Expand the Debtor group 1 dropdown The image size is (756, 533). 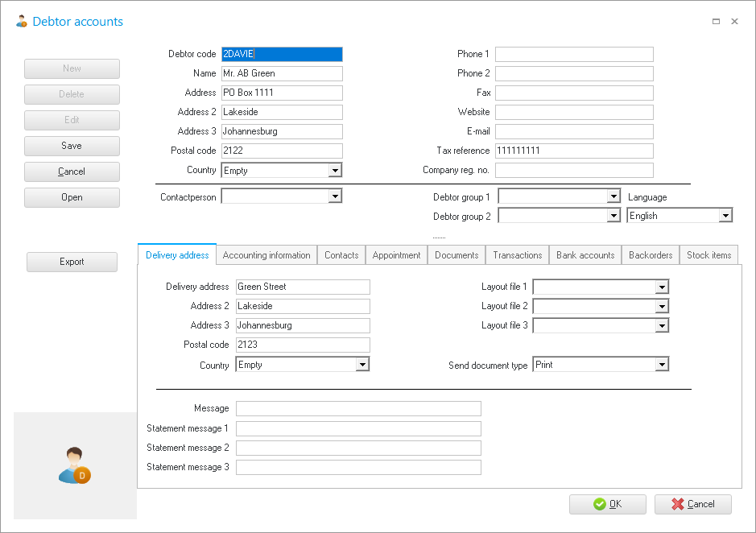pyautogui.click(x=612, y=196)
